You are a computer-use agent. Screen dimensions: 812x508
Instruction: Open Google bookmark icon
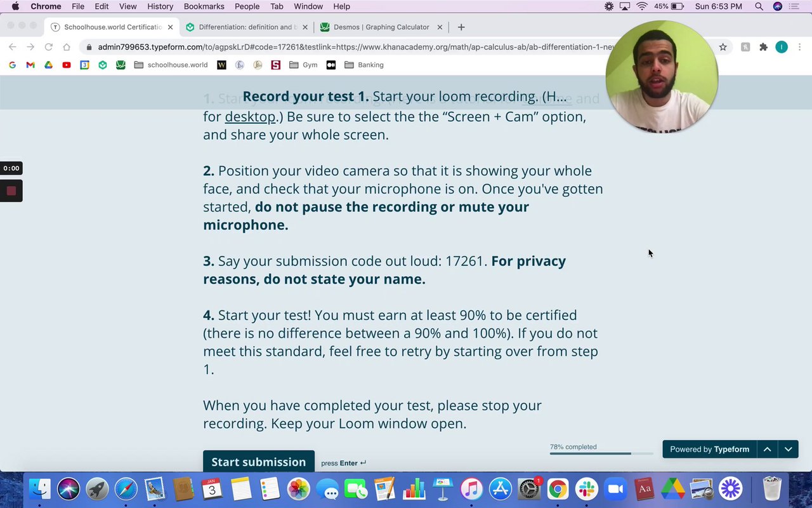point(12,65)
